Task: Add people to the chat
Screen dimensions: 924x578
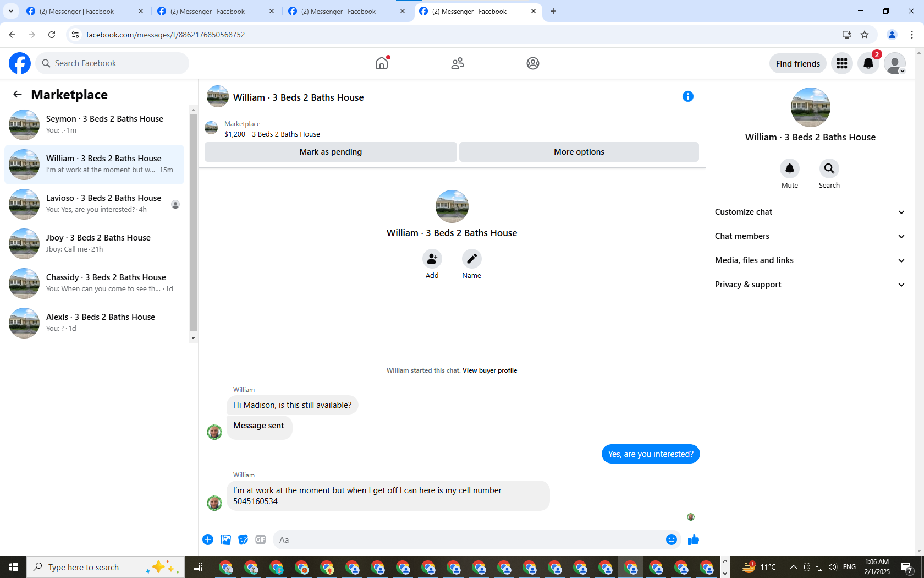Action: (x=432, y=259)
